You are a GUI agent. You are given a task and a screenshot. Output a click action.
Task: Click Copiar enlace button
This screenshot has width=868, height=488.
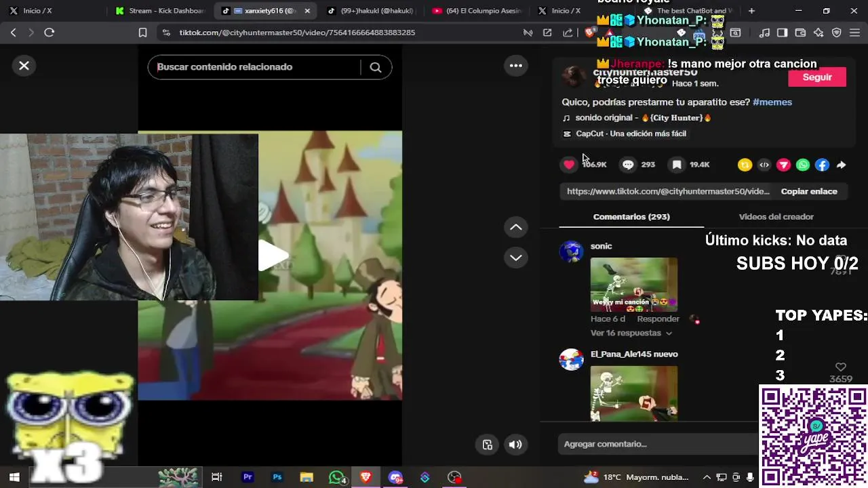tap(809, 191)
